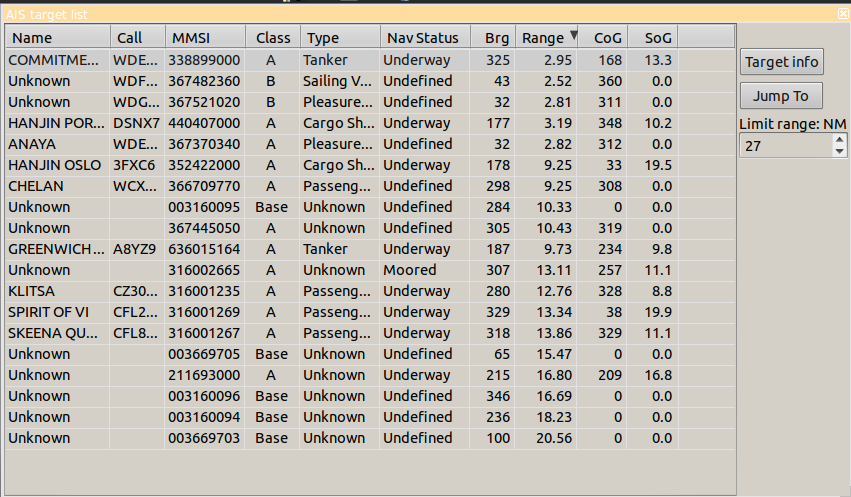Click the Jump To button
Image resolution: width=851 pixels, height=497 pixels.
coord(781,96)
